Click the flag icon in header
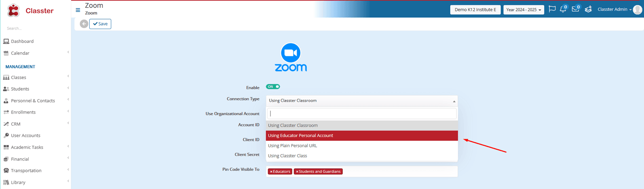 click(x=552, y=9)
